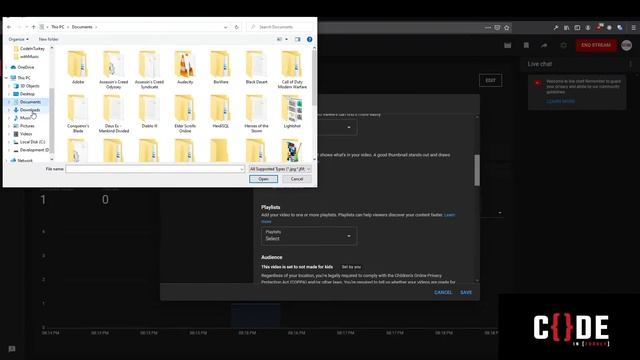640x360 pixels.
Task: Go up one folder level in file dialog
Action: (33, 27)
